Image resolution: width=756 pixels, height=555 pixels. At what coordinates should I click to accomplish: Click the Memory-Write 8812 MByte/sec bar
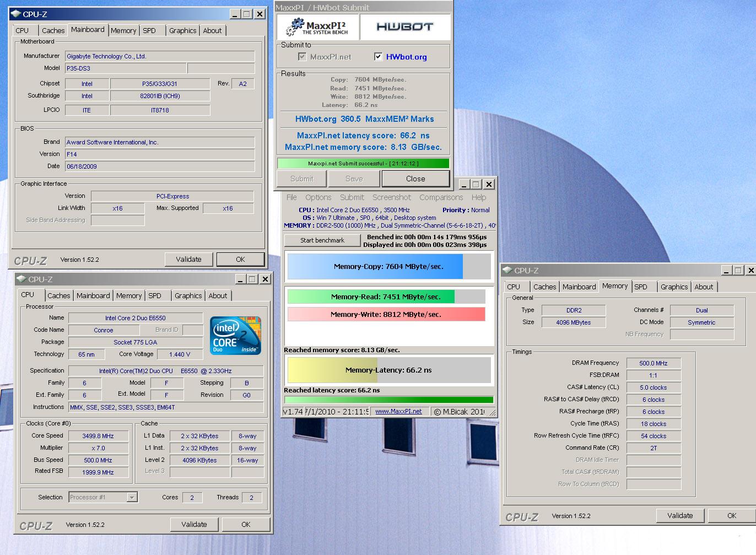(x=386, y=314)
